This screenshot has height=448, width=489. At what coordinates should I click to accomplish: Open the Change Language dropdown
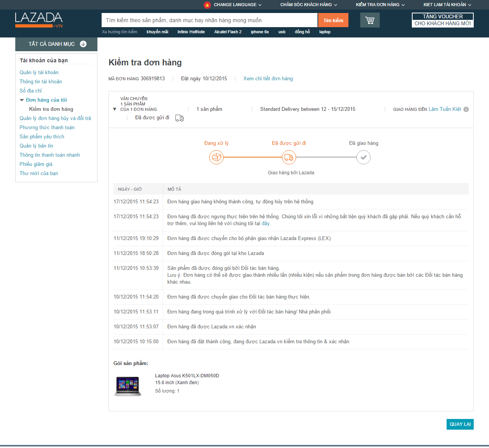click(x=238, y=5)
